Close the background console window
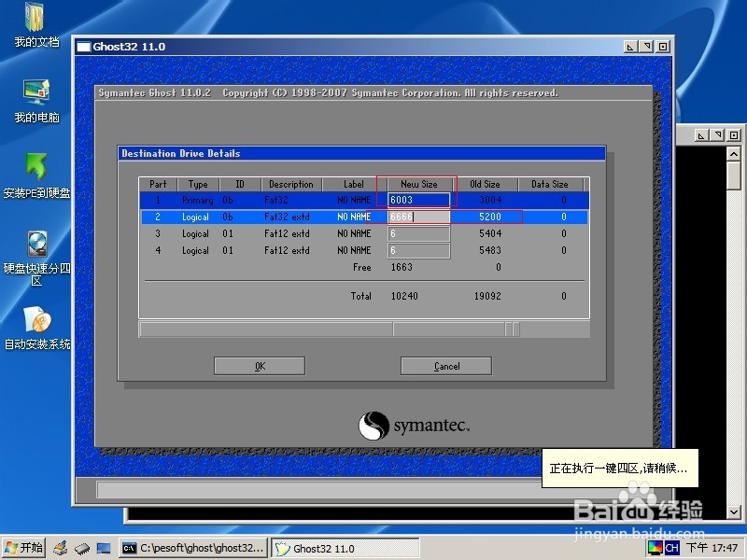 tap(734, 135)
